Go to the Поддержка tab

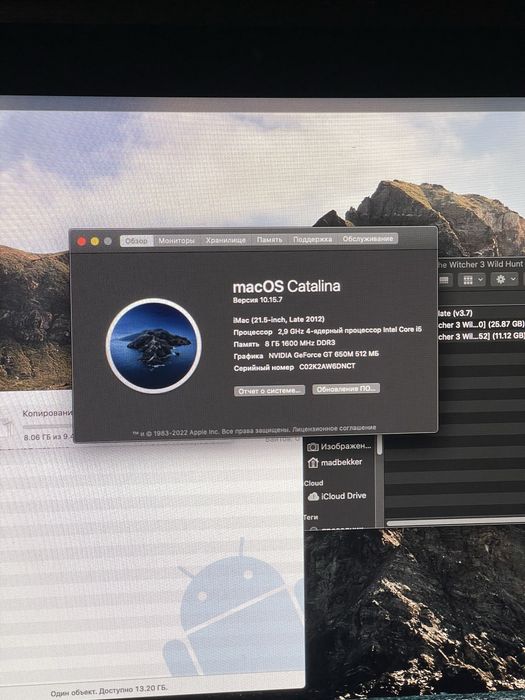(312, 239)
